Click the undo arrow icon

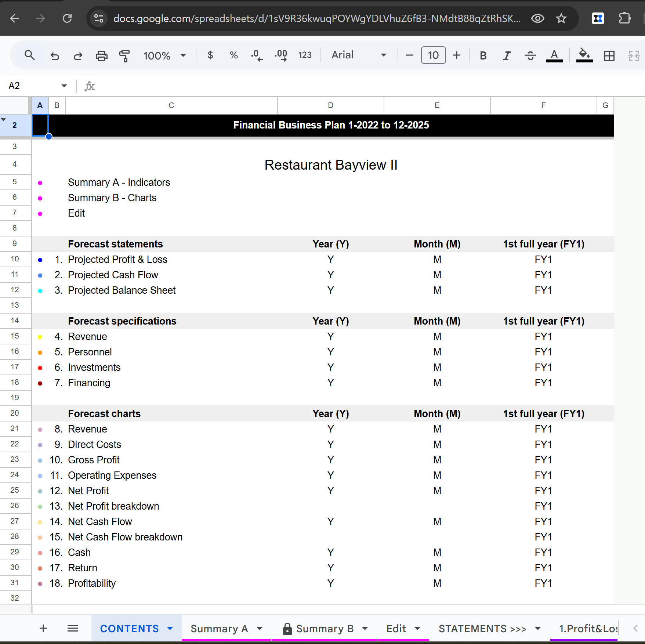pos(55,56)
